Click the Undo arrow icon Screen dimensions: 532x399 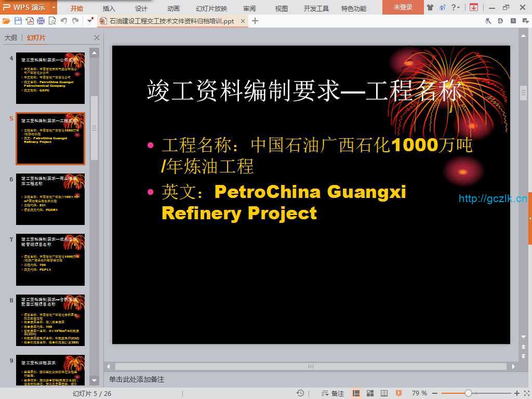[x=64, y=21]
